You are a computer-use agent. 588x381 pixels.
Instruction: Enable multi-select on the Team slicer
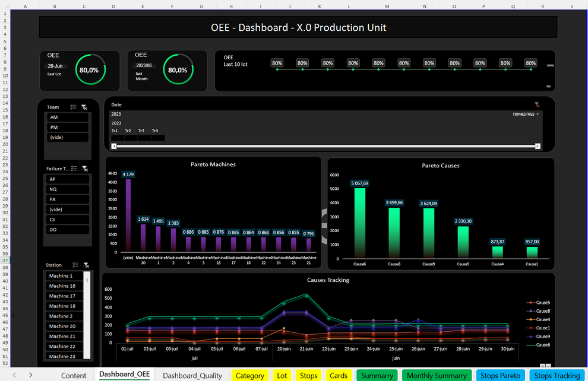(x=74, y=107)
